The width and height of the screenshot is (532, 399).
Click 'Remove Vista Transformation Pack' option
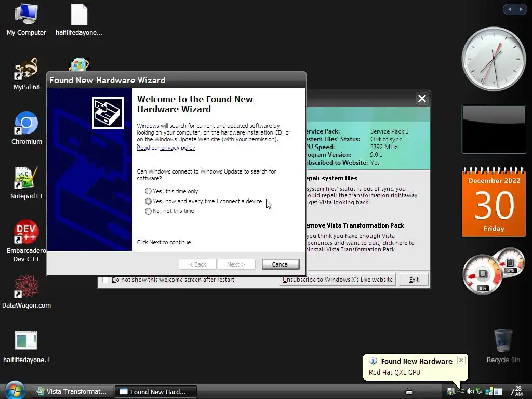[355, 225]
